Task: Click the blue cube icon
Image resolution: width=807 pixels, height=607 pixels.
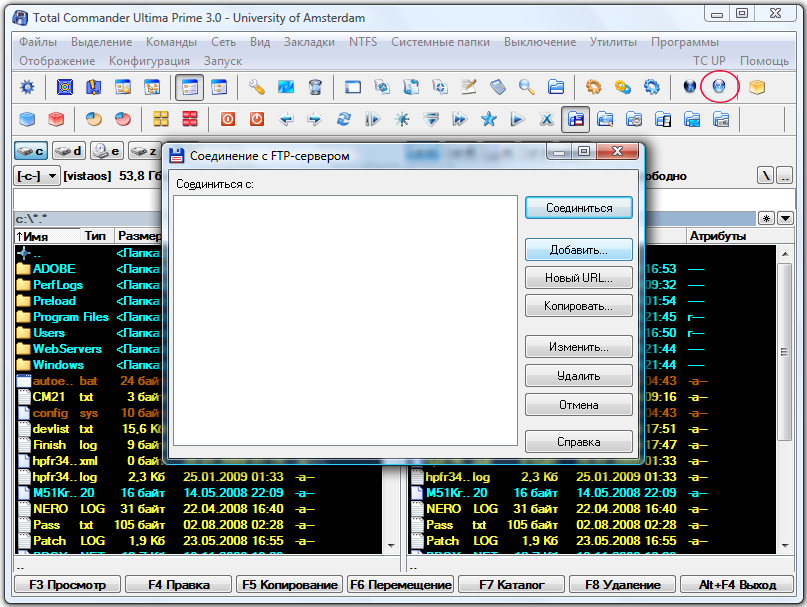Action: tap(27, 119)
